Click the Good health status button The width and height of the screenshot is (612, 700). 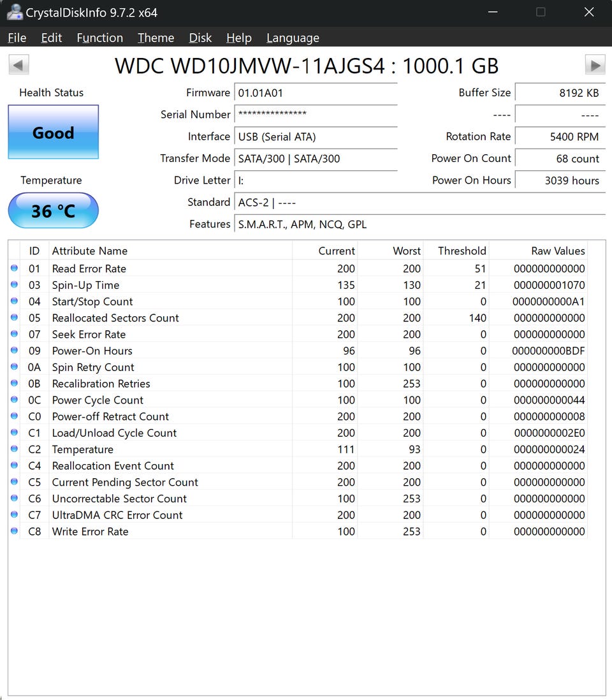coord(53,132)
